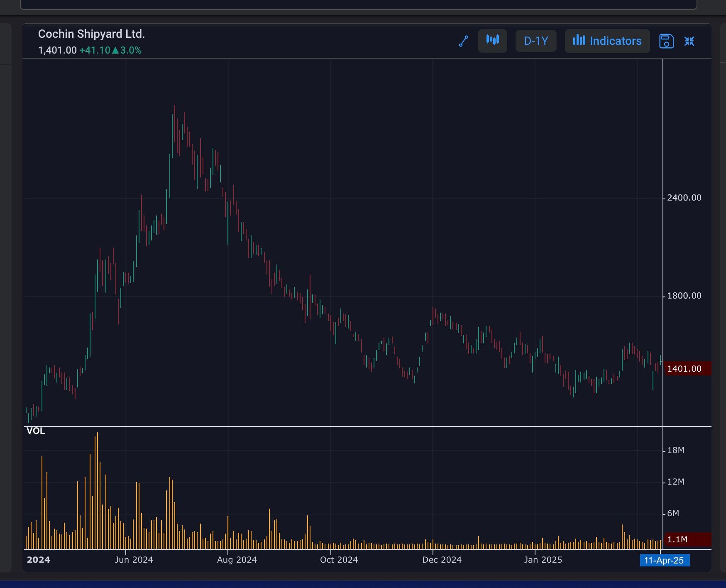Screen dimensions: 726x588
Task: Click the 1800.00 price axis label
Action: (684, 296)
